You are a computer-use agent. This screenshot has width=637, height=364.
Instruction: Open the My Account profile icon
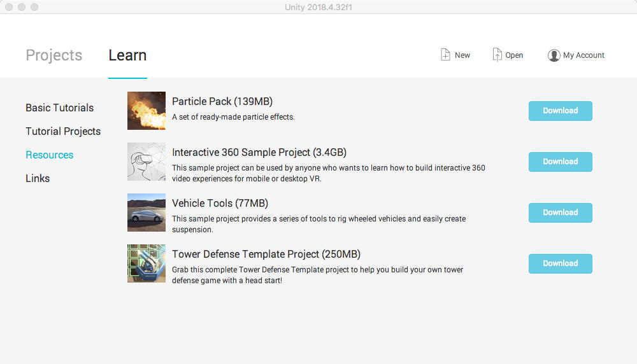coord(554,55)
